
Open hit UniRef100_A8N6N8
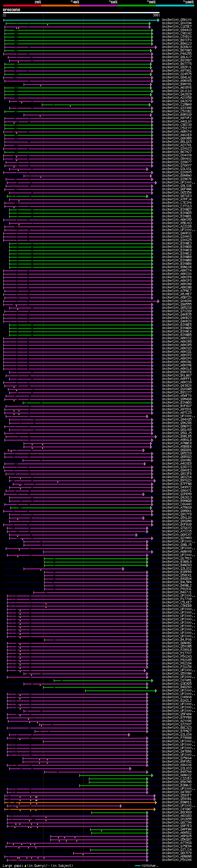point(177,856)
